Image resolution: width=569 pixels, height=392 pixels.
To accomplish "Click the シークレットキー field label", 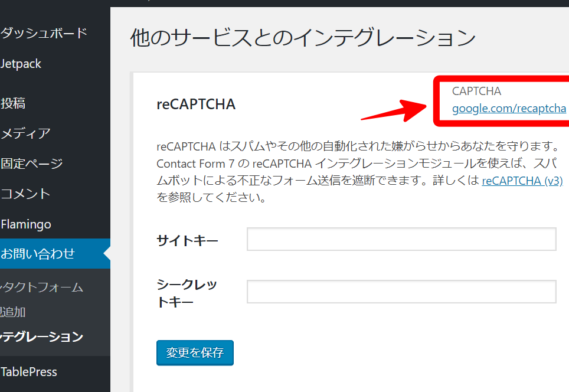I will 187,293.
